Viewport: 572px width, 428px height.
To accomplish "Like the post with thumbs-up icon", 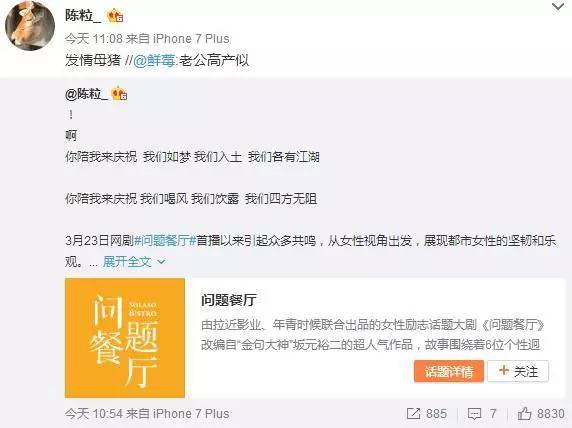I will [525, 413].
